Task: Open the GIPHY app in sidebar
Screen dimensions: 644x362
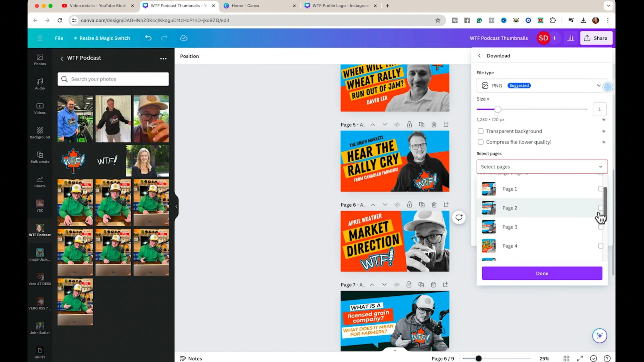Action: point(40,353)
